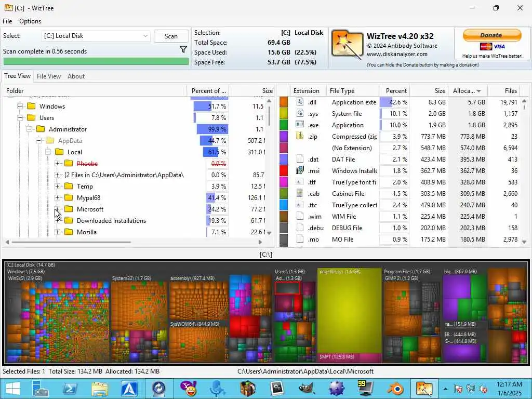Click the WizTree wizard logo image
Image resolution: width=532 pixels, height=399 pixels.
click(347, 45)
